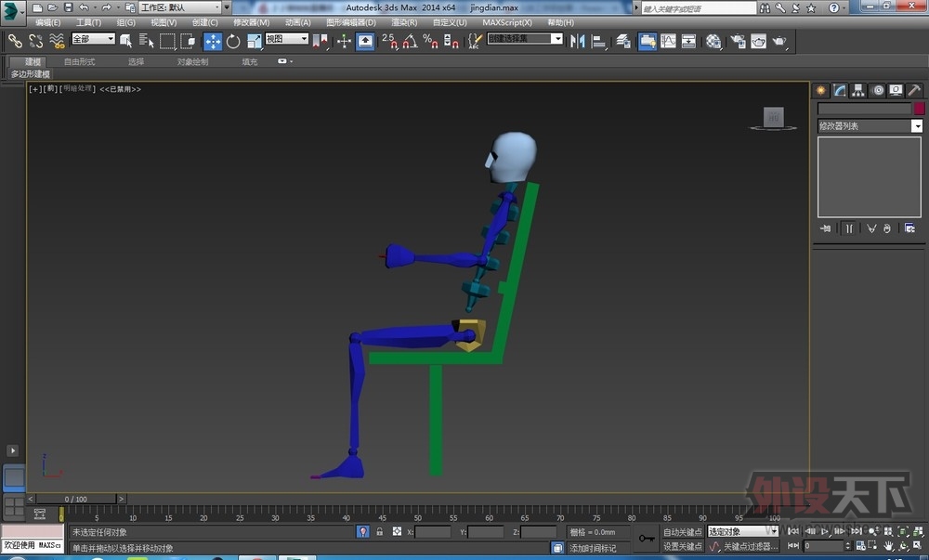Toggle Isolate Selection lightbulb icon
This screenshot has height=560, width=929.
[x=363, y=531]
